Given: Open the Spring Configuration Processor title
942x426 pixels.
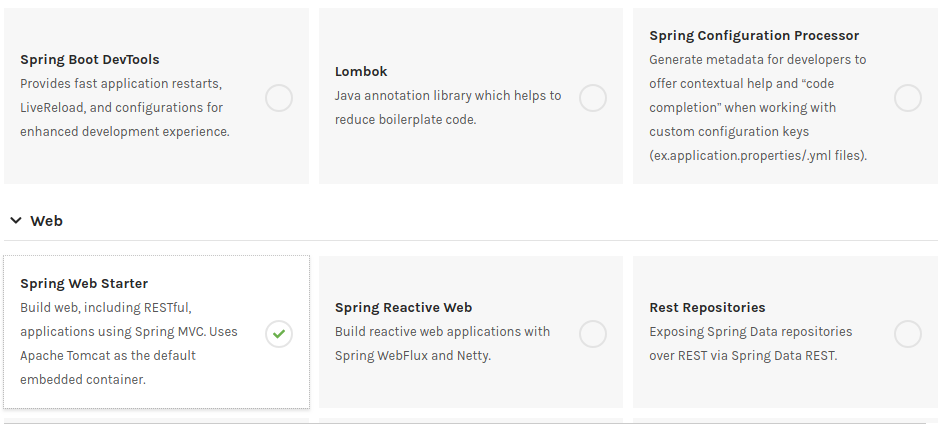Looking at the screenshot, I should [754, 36].
